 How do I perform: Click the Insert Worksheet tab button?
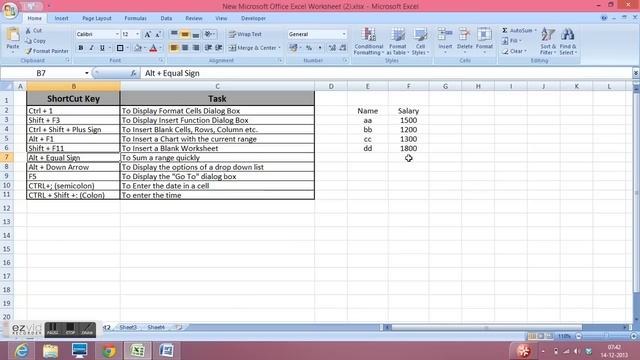[179, 327]
